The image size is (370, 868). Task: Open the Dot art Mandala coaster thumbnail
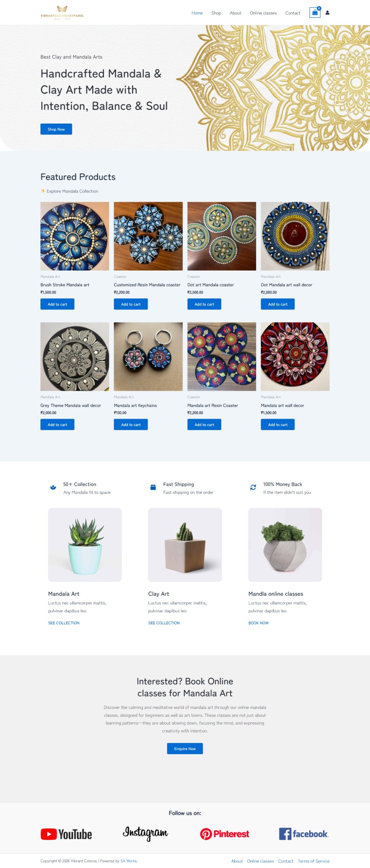point(222,236)
